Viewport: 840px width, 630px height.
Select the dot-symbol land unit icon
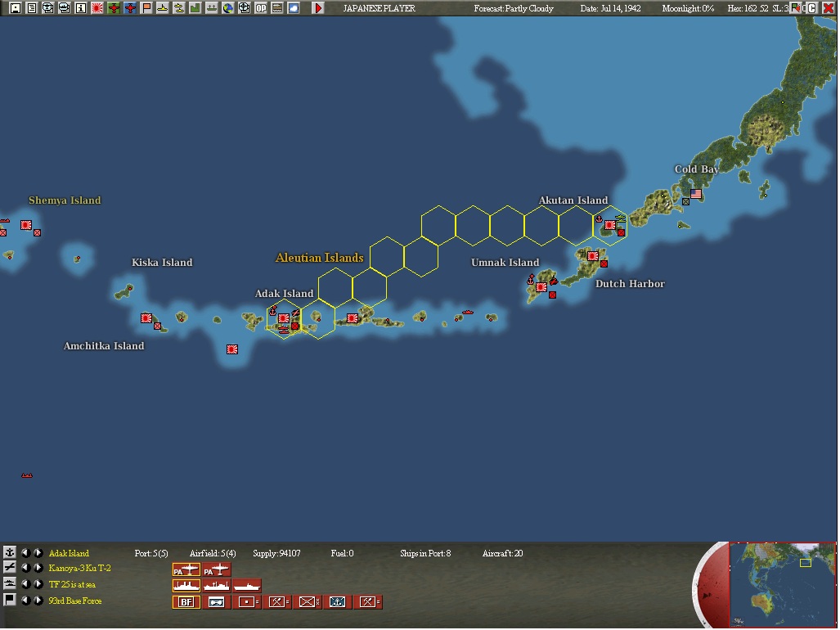tap(247, 602)
